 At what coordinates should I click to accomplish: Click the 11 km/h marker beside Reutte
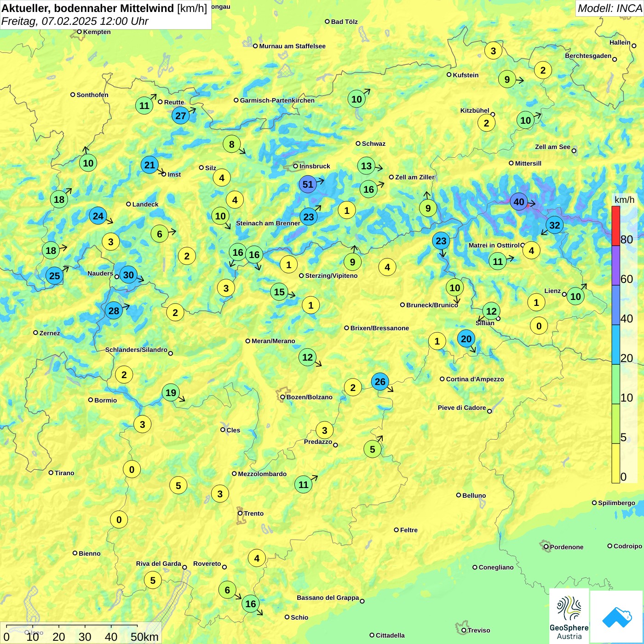pyautogui.click(x=144, y=106)
